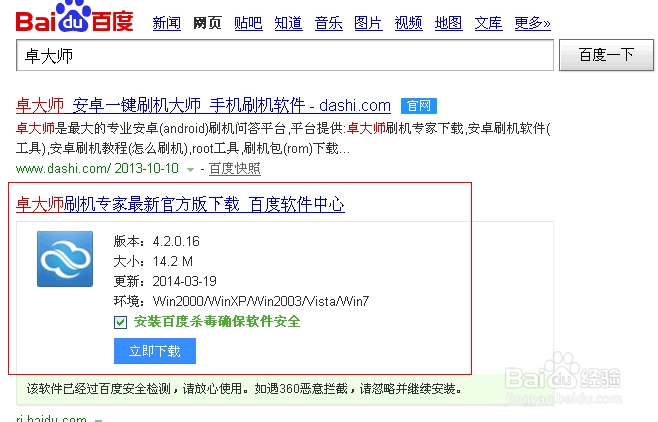Click the search box containing 卓大师
The image size is (658, 422).
point(285,55)
